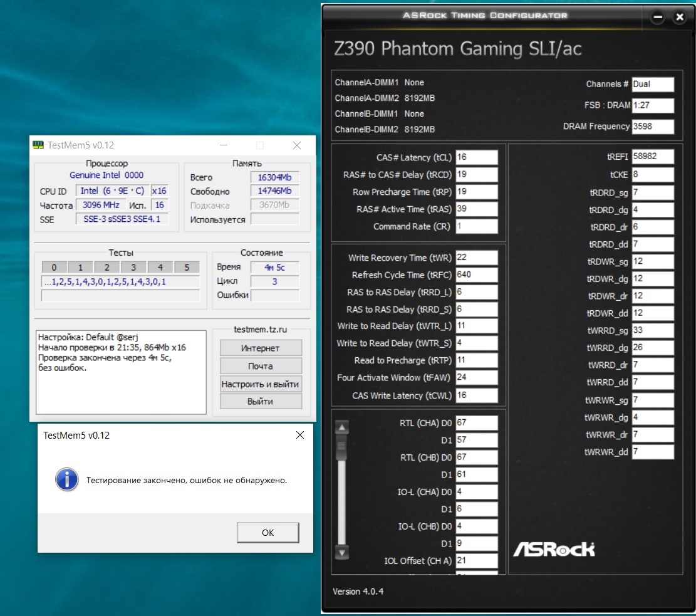
Task: Close the TestMem5 message dialog
Action: pos(300,435)
